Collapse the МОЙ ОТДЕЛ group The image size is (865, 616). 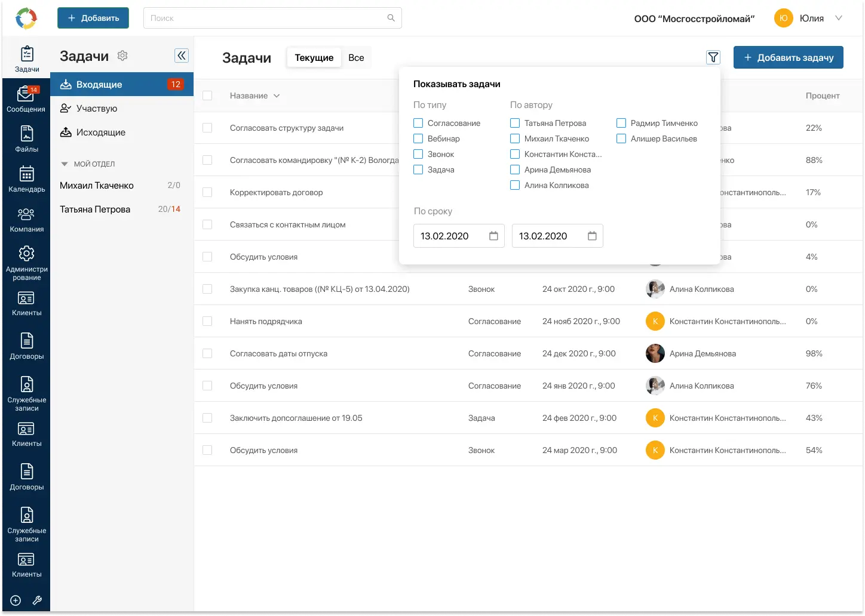65,164
